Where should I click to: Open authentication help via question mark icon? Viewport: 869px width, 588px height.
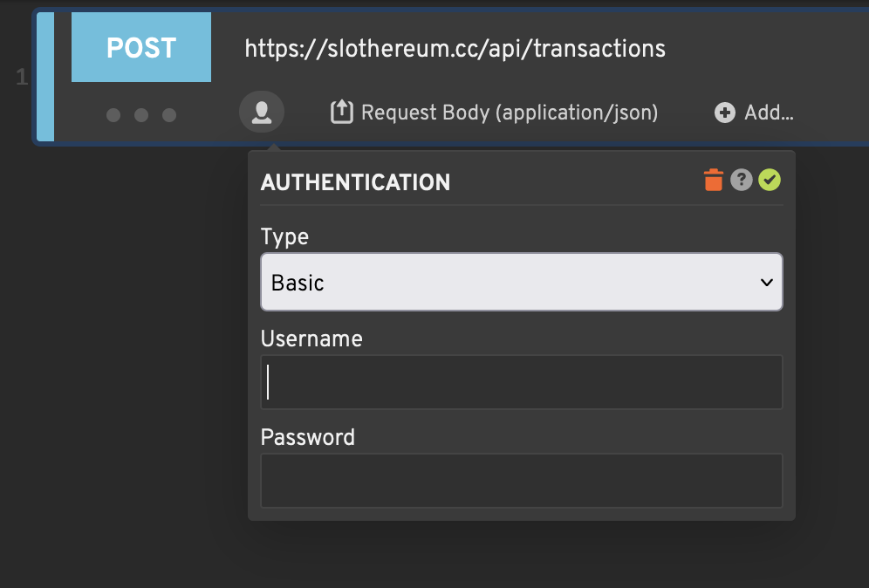[x=741, y=180]
